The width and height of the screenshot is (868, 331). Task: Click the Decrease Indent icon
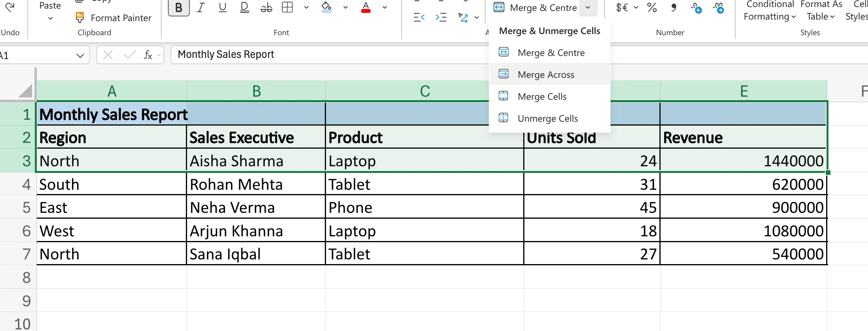419,18
